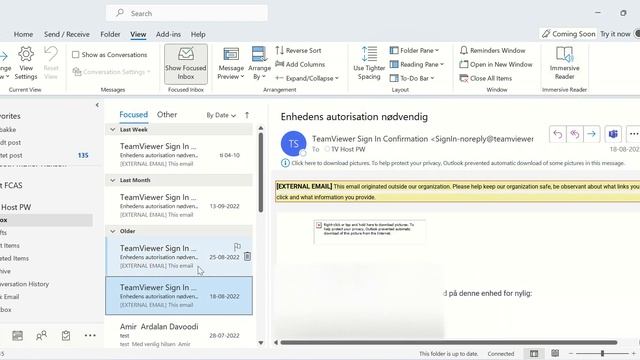640x360 pixels.
Task: Click the reading pane horizontal scrollbar
Action: [448, 342]
